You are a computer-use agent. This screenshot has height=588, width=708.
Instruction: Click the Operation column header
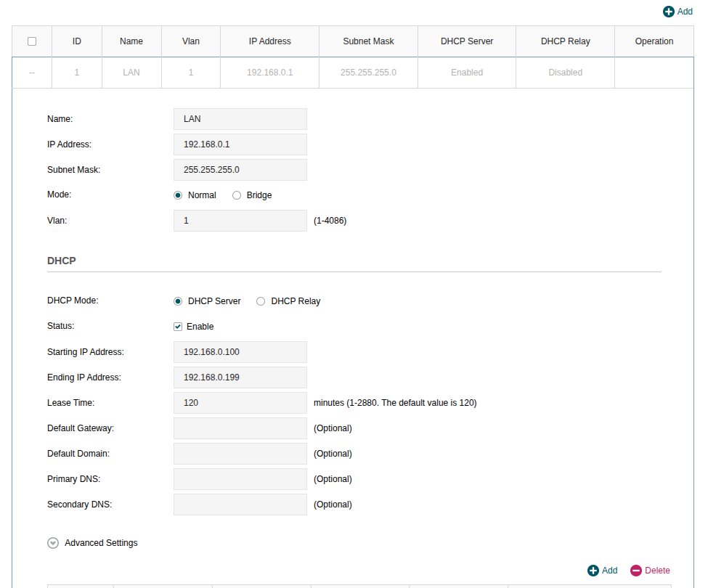click(x=654, y=41)
